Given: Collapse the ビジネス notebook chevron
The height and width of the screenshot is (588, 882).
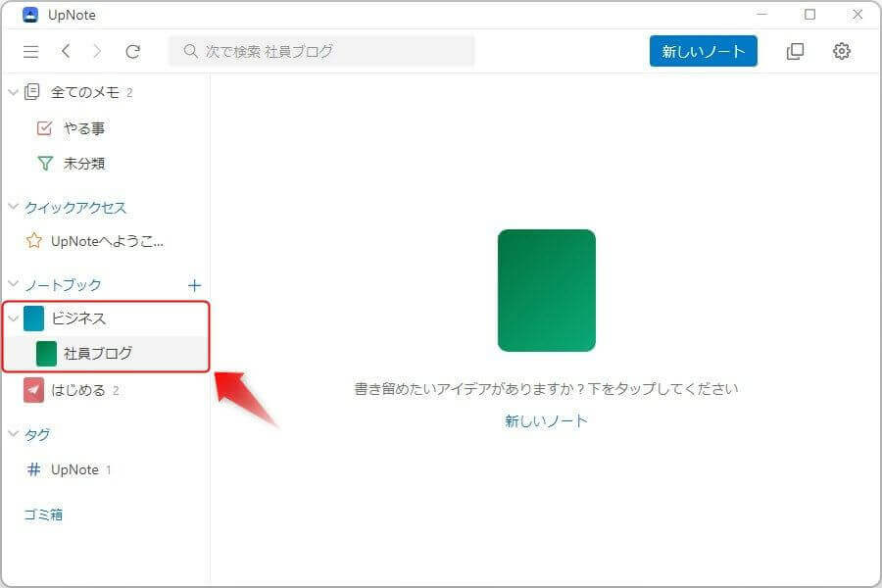Looking at the screenshot, I should (14, 318).
